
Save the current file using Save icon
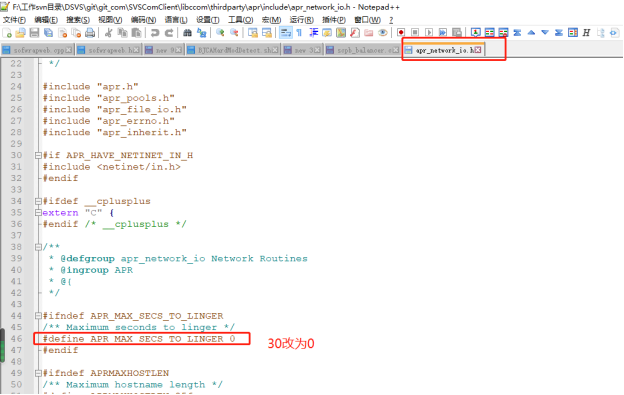pyautogui.click(x=34, y=33)
